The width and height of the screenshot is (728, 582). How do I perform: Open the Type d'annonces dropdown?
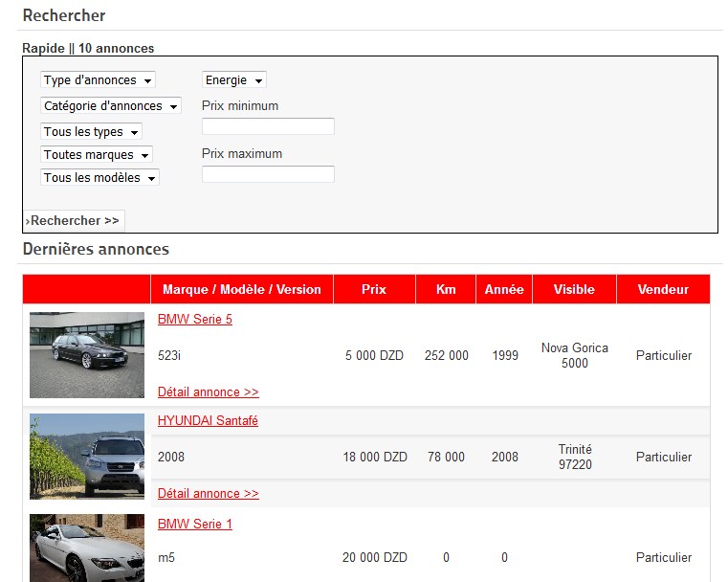coord(98,80)
